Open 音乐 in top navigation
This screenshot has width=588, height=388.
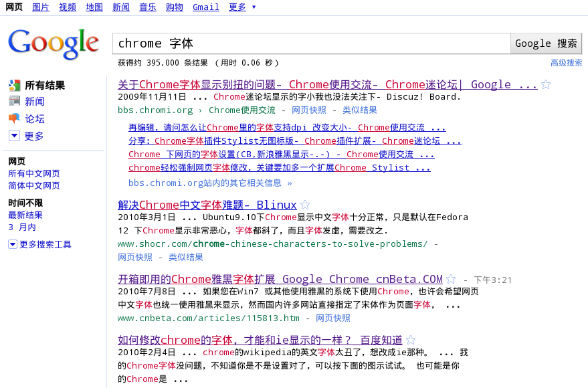148,7
